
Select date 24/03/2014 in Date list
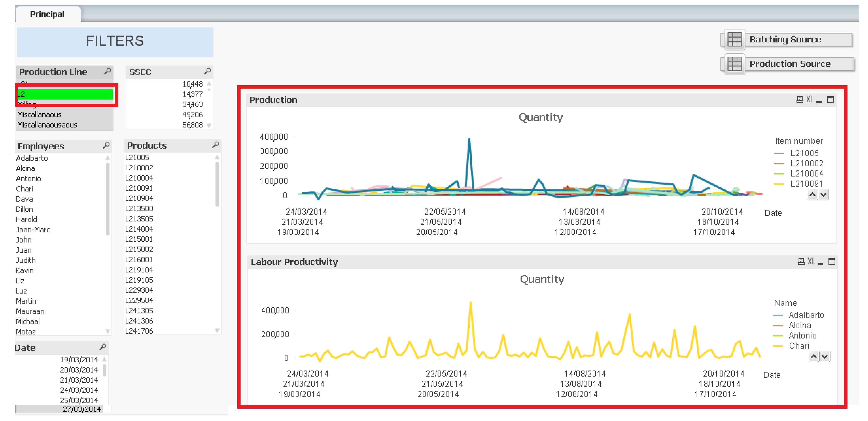[x=79, y=390]
